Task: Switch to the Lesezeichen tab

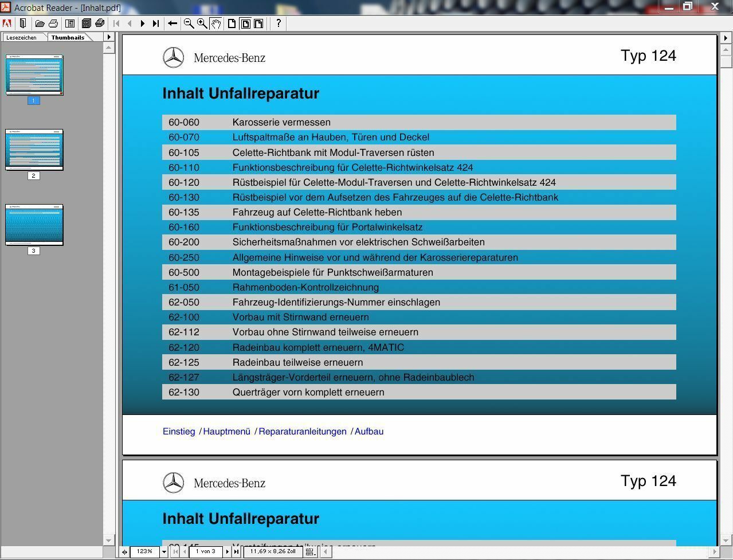Action: coord(22,38)
